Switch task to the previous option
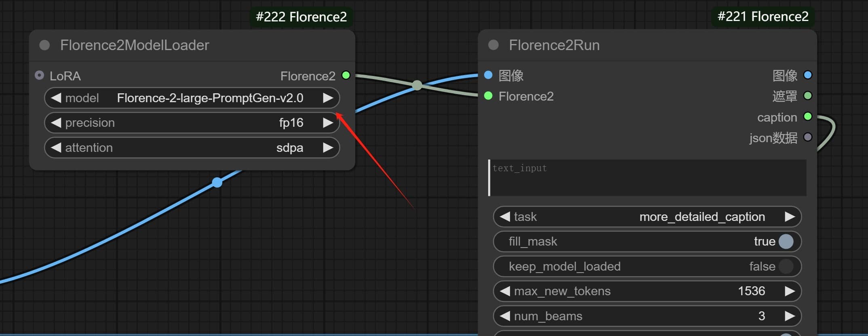 [505, 217]
